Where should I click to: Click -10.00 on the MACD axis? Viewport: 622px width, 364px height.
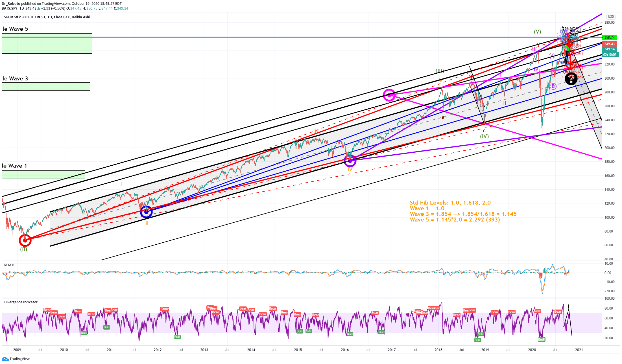609,282
